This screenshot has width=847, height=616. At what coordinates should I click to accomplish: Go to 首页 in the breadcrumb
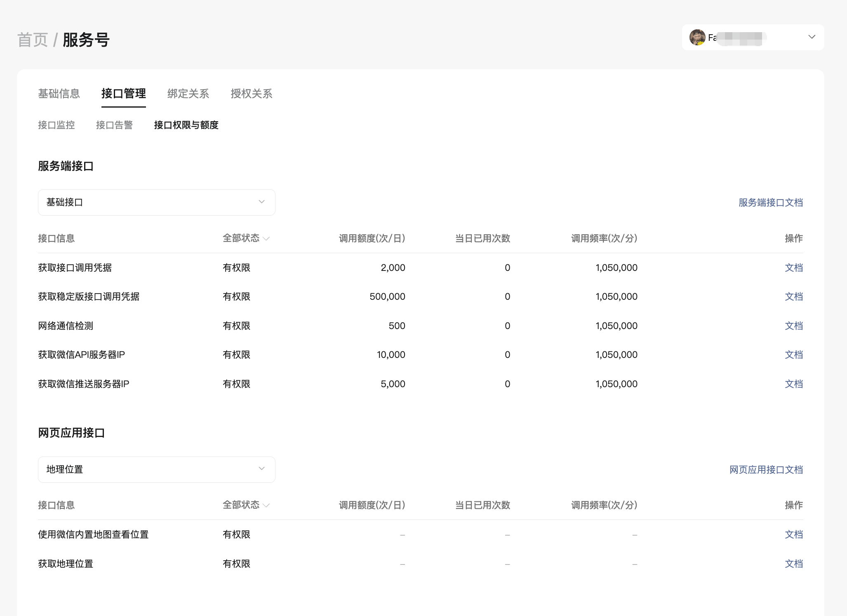[x=33, y=40]
